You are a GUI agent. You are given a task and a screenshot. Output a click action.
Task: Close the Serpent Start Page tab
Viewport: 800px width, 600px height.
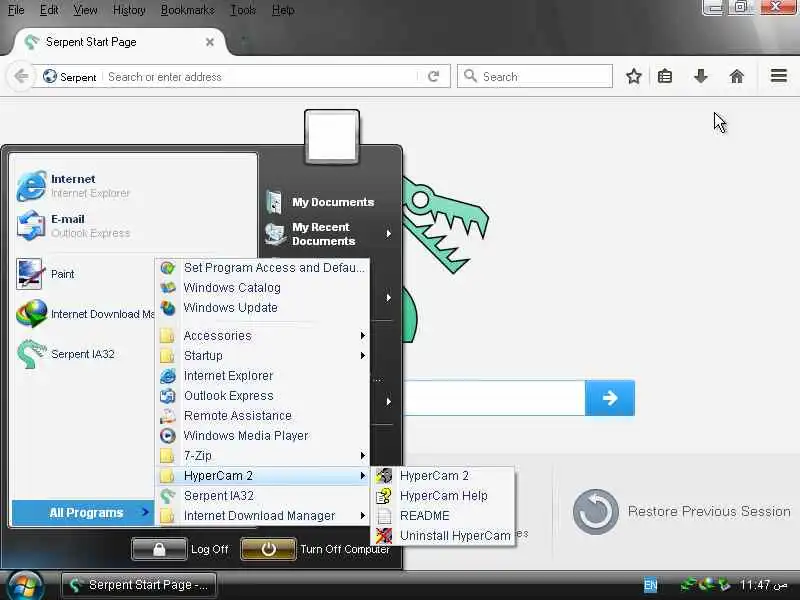(x=210, y=42)
